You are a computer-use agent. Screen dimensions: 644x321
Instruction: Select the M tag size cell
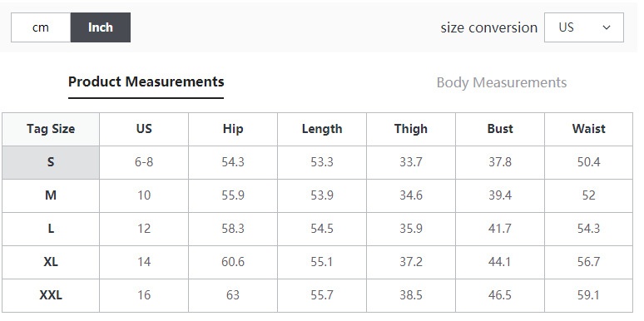click(51, 195)
